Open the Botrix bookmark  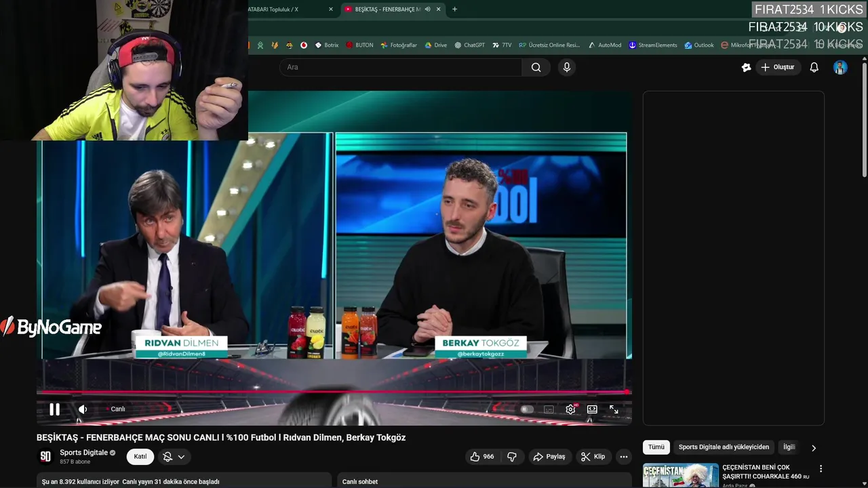(327, 45)
